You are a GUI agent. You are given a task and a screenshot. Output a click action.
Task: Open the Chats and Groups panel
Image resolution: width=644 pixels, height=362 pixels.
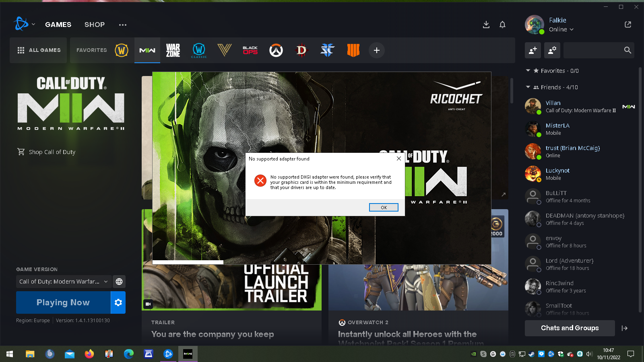point(570,328)
